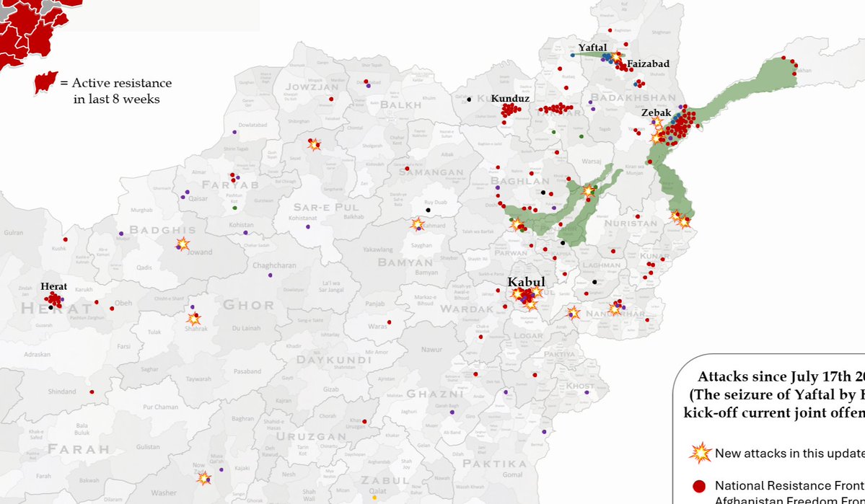Screen dimensions: 865x504
Task: Click the black dot above Ruy Duab
Action: point(428,210)
